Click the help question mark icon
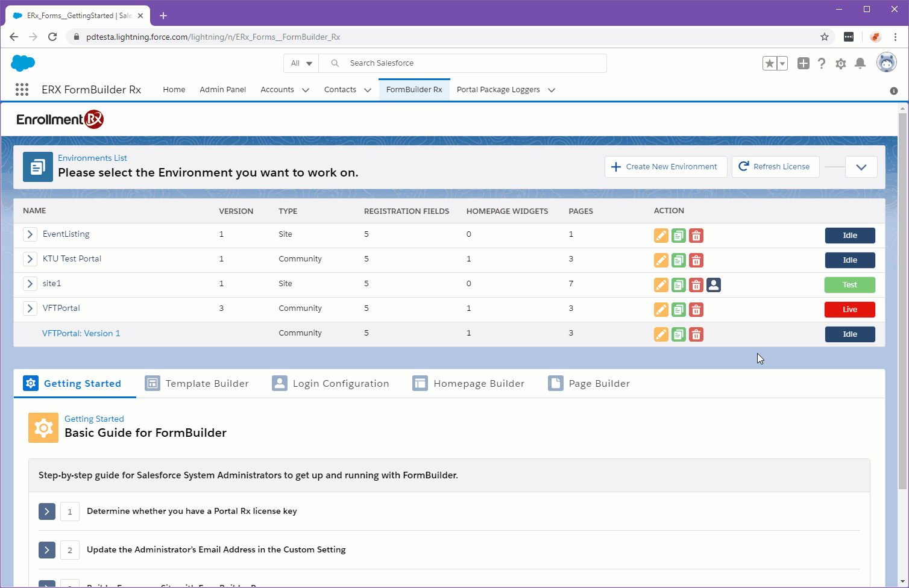909x588 pixels. tap(821, 63)
